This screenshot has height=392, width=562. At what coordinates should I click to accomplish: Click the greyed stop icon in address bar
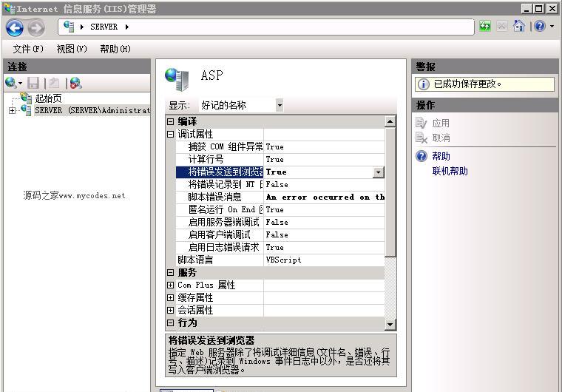tap(502, 26)
